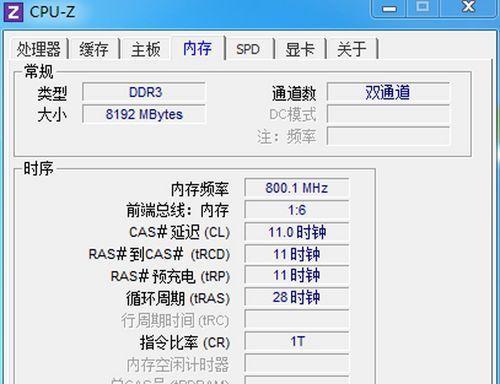Click the DDR3 memory type field
The height and width of the screenshot is (384, 500).
pyautogui.click(x=144, y=92)
